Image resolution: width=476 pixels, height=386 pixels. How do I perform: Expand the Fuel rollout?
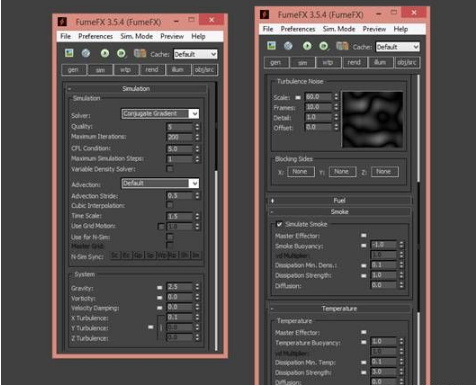coord(339,200)
